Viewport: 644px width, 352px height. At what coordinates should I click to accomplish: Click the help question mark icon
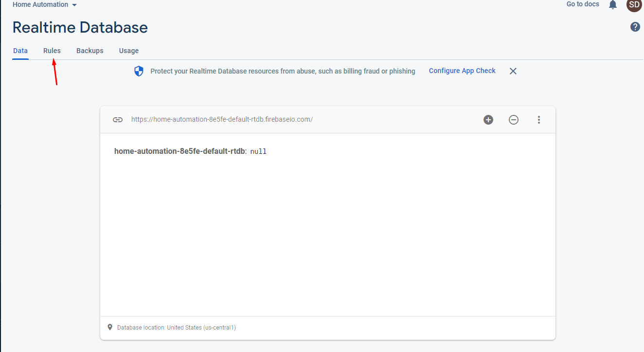635,27
